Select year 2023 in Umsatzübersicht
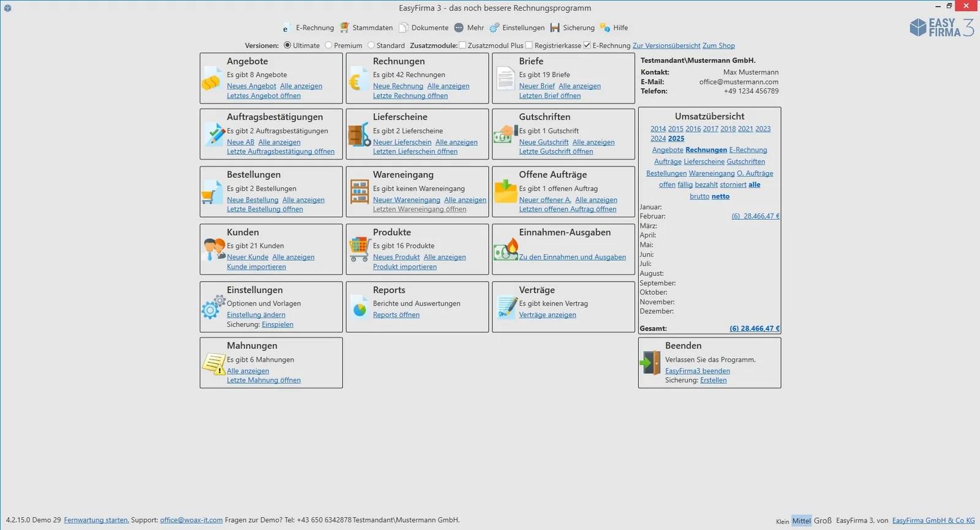 pyautogui.click(x=763, y=129)
